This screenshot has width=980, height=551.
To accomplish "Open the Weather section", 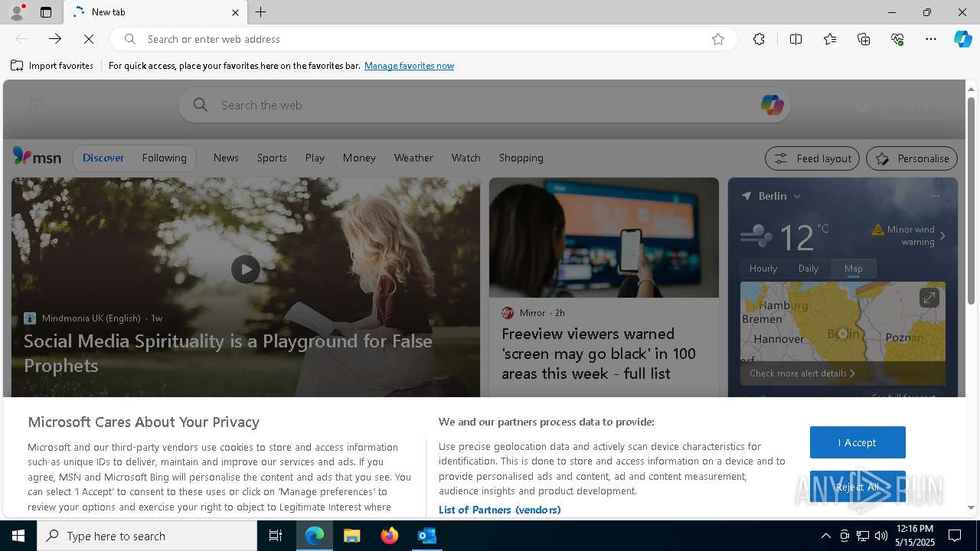I will point(413,158).
